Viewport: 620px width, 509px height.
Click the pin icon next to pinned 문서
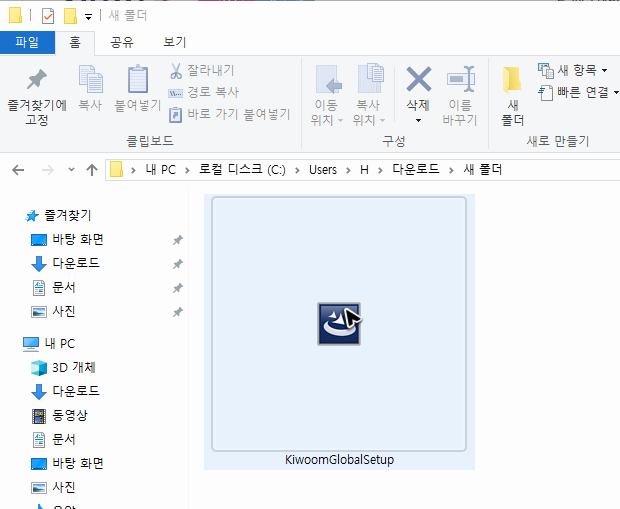(x=178, y=288)
